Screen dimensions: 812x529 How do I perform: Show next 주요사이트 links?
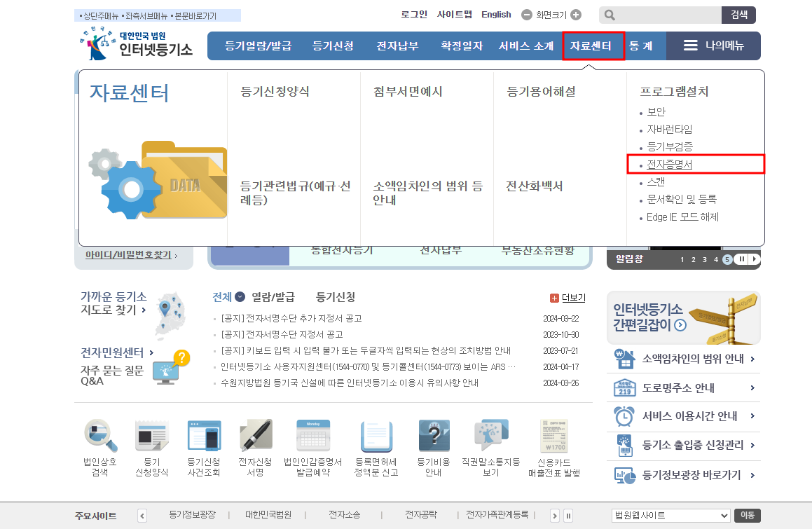tap(555, 516)
